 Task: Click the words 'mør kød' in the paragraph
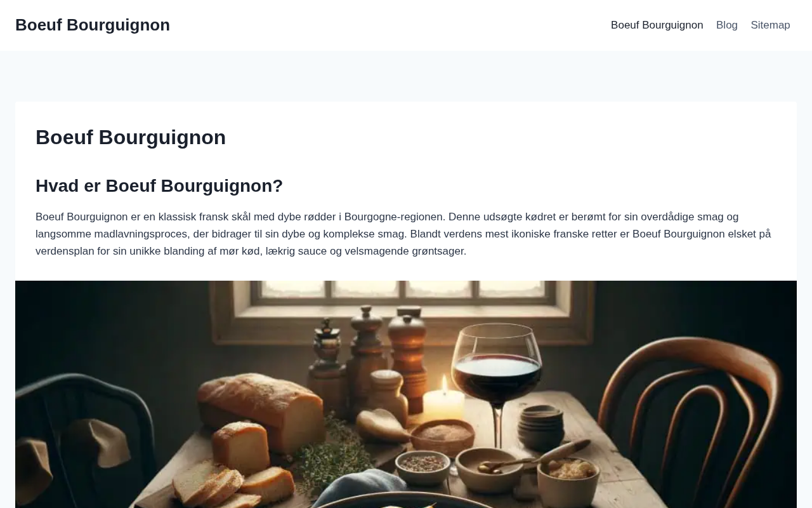tap(240, 251)
